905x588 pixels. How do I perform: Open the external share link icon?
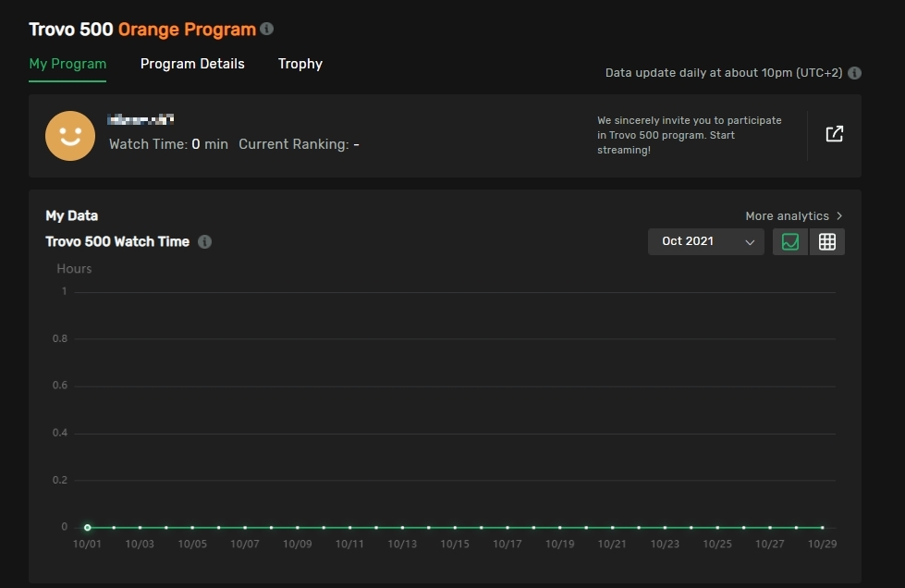(834, 134)
